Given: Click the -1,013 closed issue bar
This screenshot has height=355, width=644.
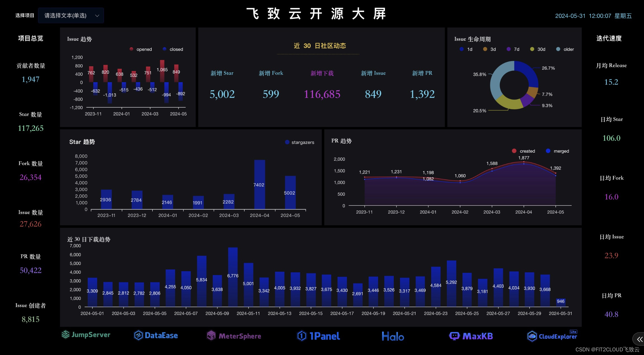Looking at the screenshot, I should tap(110, 93).
